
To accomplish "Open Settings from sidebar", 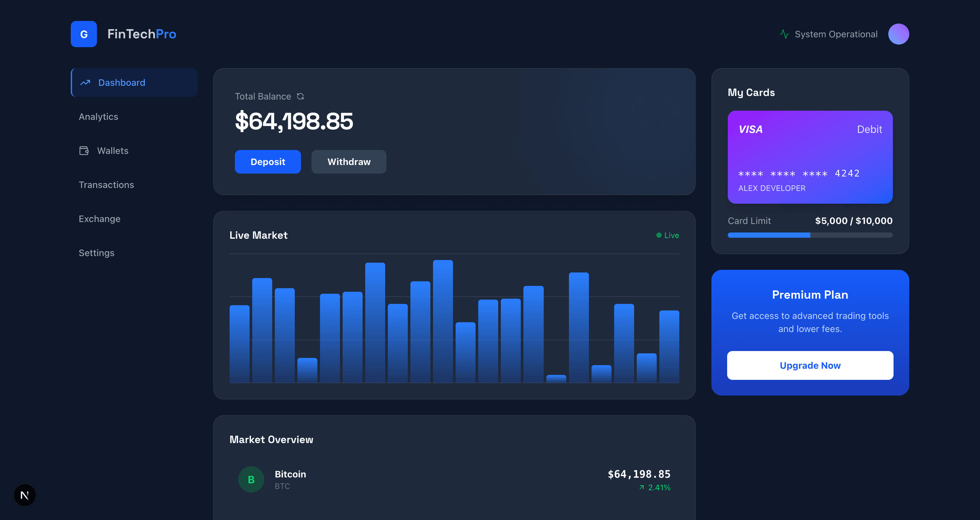I will tap(96, 253).
